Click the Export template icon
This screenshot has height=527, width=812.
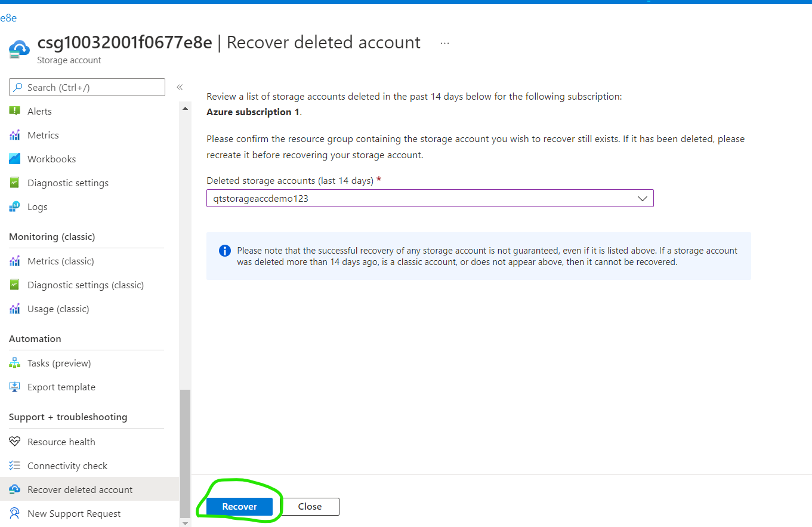click(x=15, y=387)
